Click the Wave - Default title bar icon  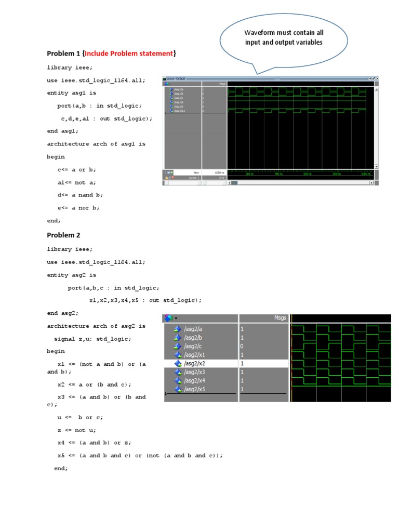164,79
